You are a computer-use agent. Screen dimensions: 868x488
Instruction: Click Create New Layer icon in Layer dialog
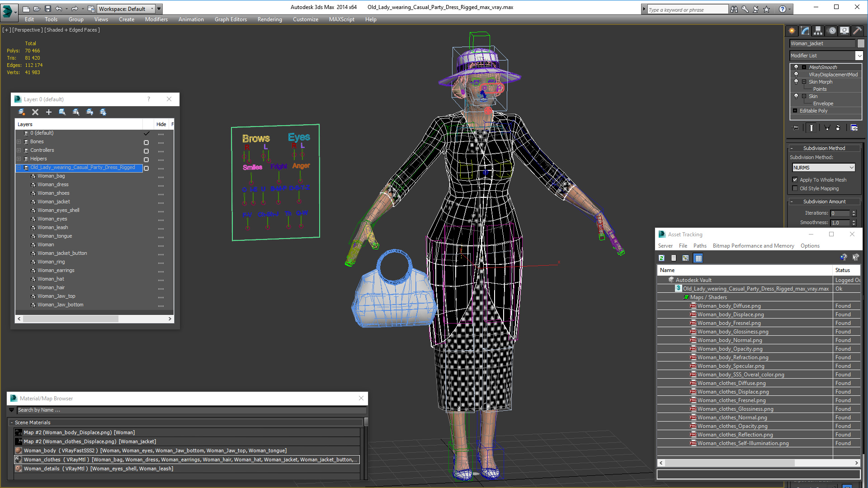point(21,112)
